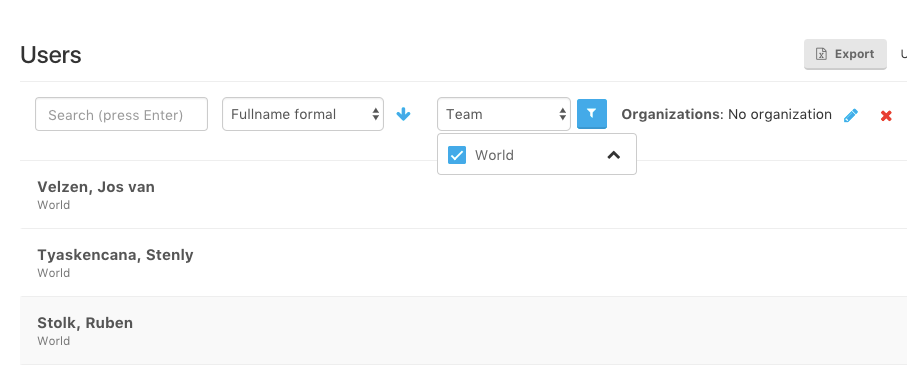Click World team under Velzen

click(x=54, y=205)
